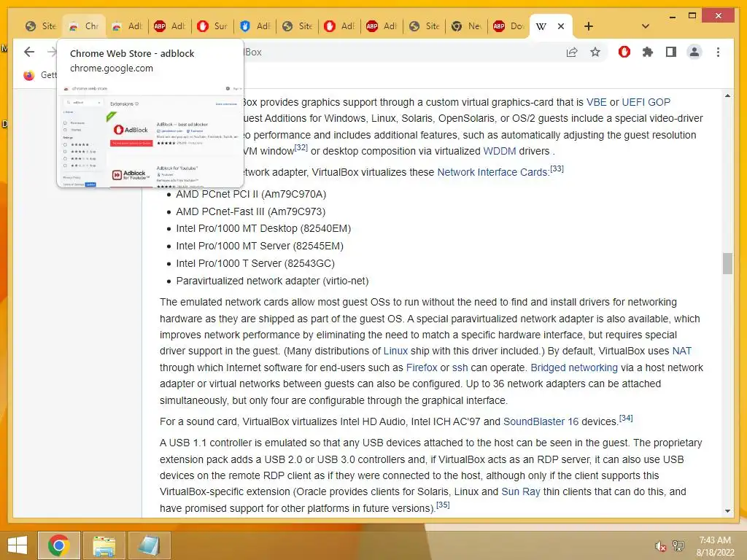This screenshot has width=747, height=560.
Task: Share this page via the share icon
Action: [572, 52]
